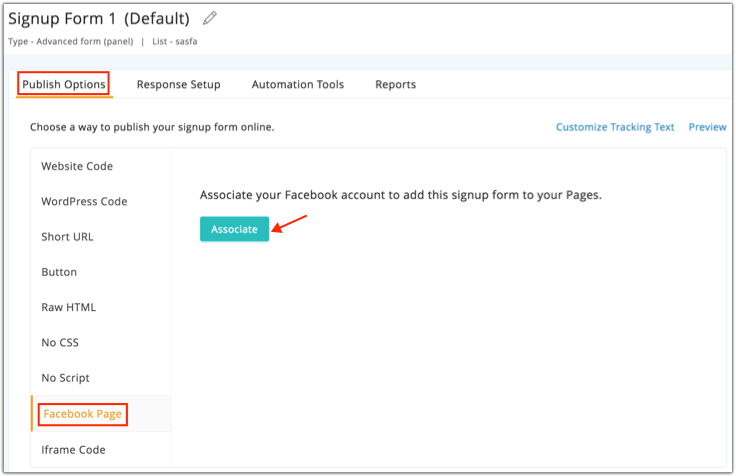The image size is (736, 476).
Task: Select the No Script option
Action: [x=65, y=378]
